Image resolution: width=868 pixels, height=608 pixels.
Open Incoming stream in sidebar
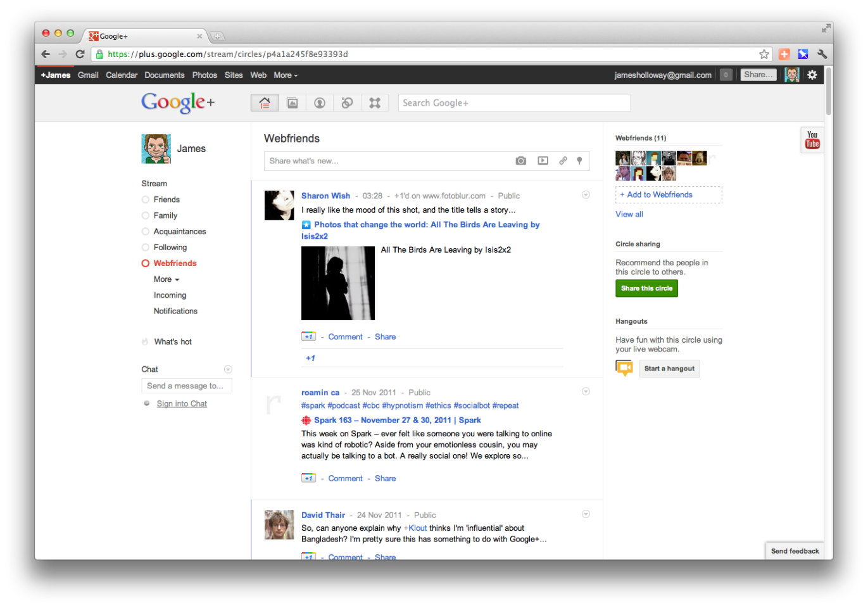pos(170,295)
